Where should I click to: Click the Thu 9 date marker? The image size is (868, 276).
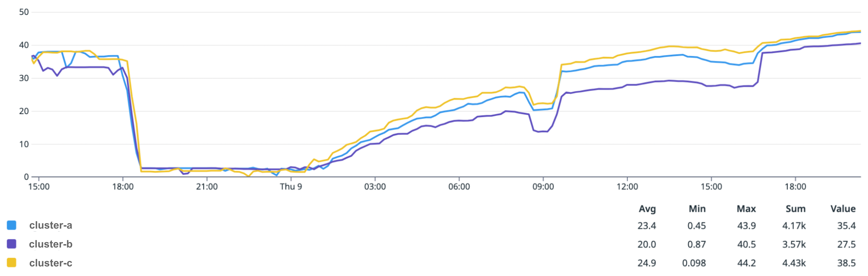[291, 187]
